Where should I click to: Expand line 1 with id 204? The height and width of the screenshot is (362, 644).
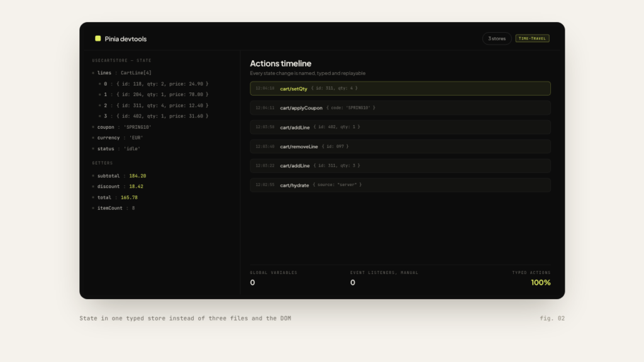click(153, 94)
